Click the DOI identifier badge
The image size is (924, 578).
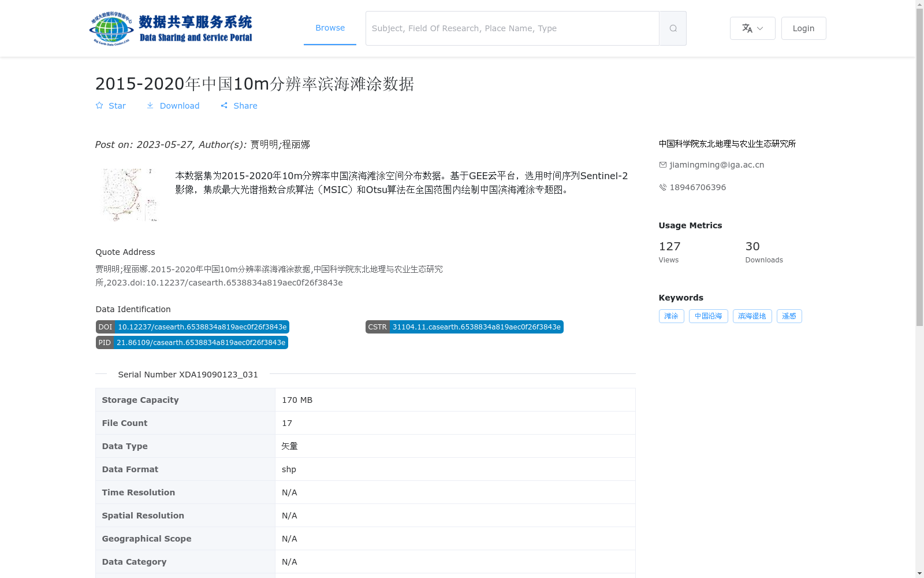[192, 327]
